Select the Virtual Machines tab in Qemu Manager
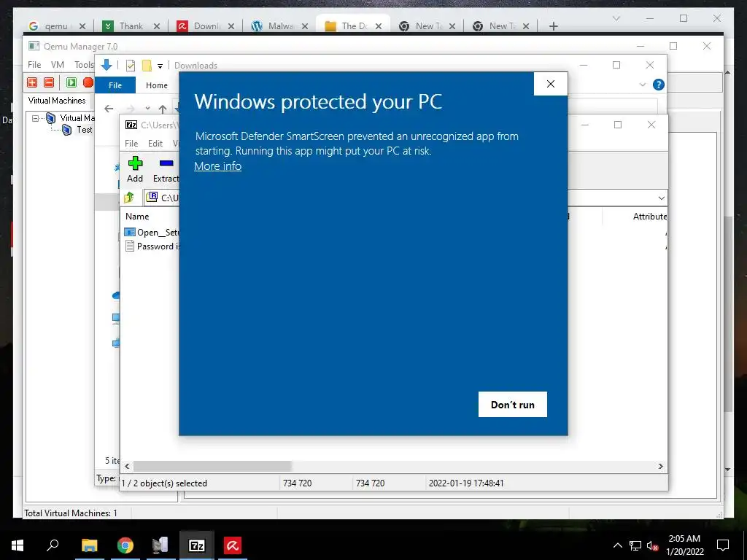This screenshot has height=560, width=747. [x=57, y=101]
